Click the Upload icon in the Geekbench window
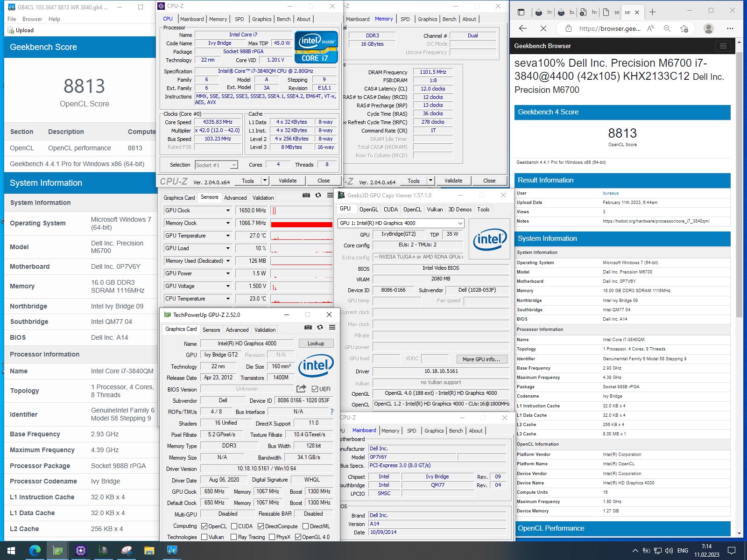This screenshot has width=747, height=560. pyautogui.click(x=11, y=30)
